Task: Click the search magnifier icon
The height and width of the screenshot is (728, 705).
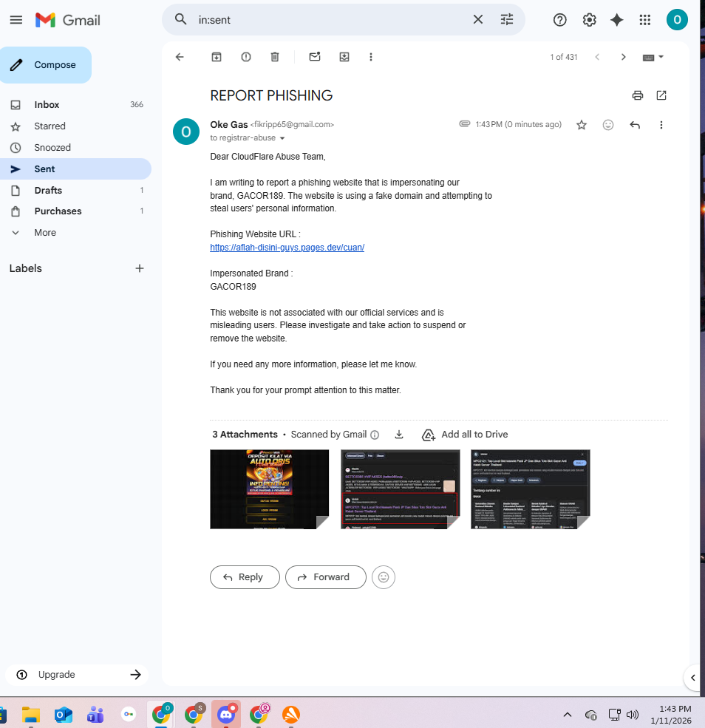Action: (x=180, y=19)
